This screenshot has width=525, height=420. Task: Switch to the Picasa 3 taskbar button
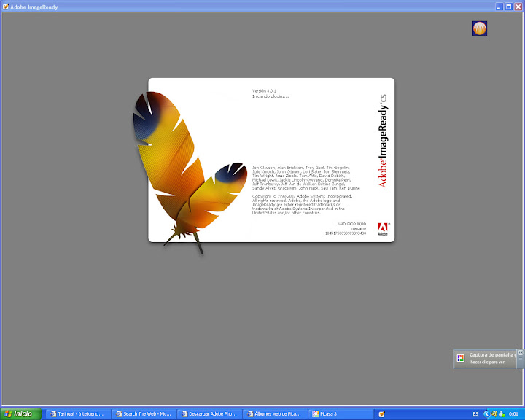click(341, 414)
